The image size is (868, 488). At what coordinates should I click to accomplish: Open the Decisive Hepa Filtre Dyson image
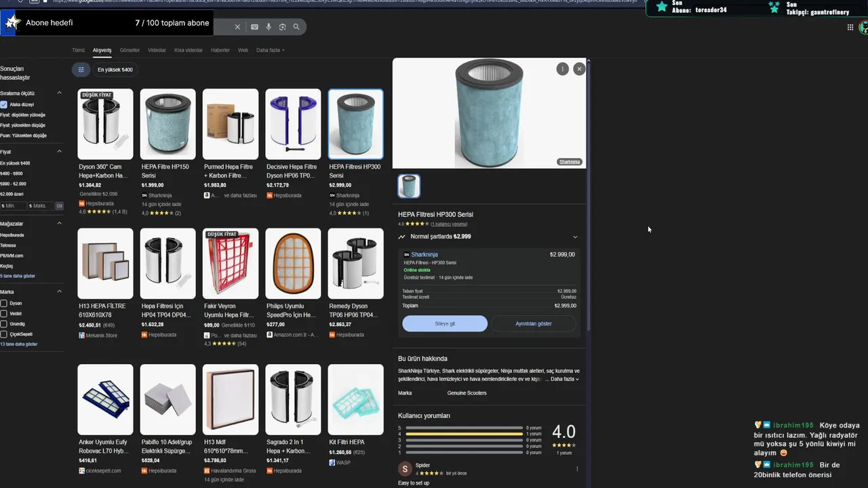[x=293, y=124]
